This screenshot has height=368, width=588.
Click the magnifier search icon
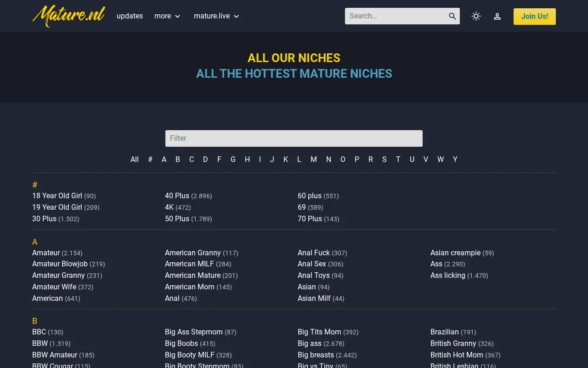click(x=452, y=16)
